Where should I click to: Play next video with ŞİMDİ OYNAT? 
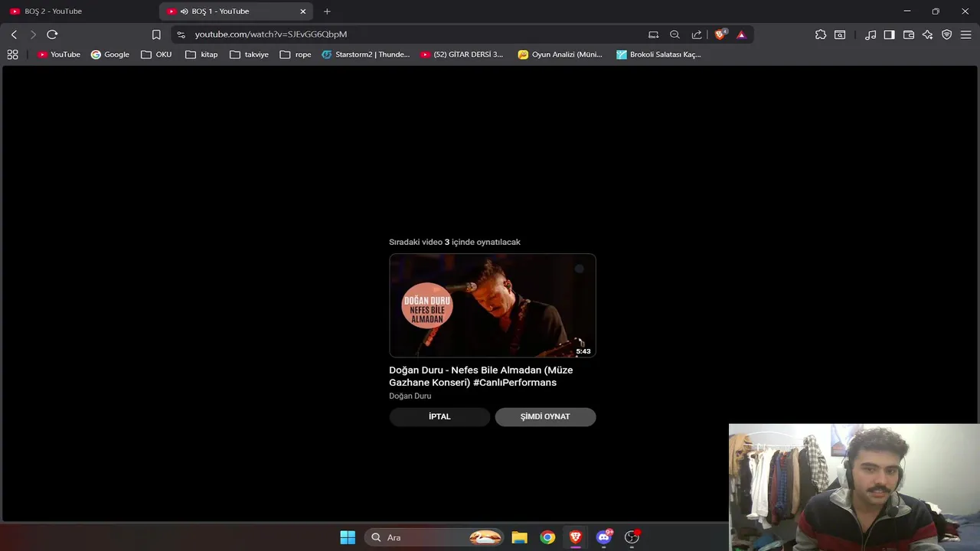click(545, 417)
